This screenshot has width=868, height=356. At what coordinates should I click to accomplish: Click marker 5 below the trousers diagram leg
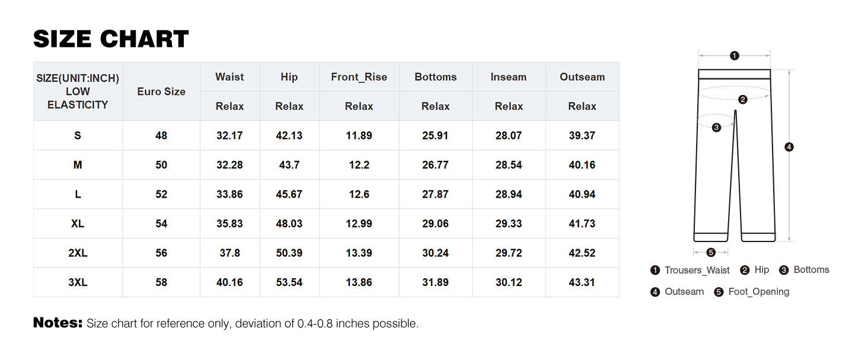tap(711, 252)
